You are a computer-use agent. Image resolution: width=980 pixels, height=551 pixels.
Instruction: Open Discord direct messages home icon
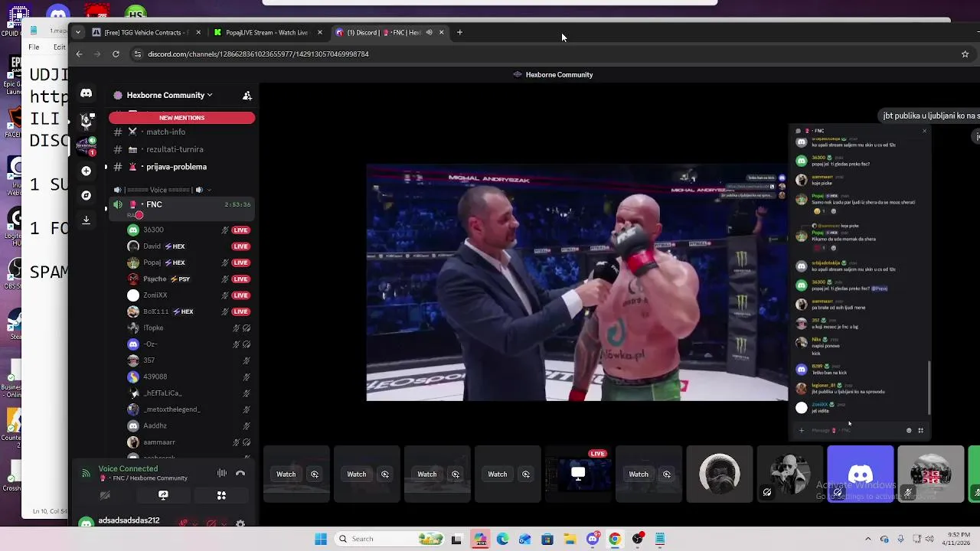[x=86, y=93]
